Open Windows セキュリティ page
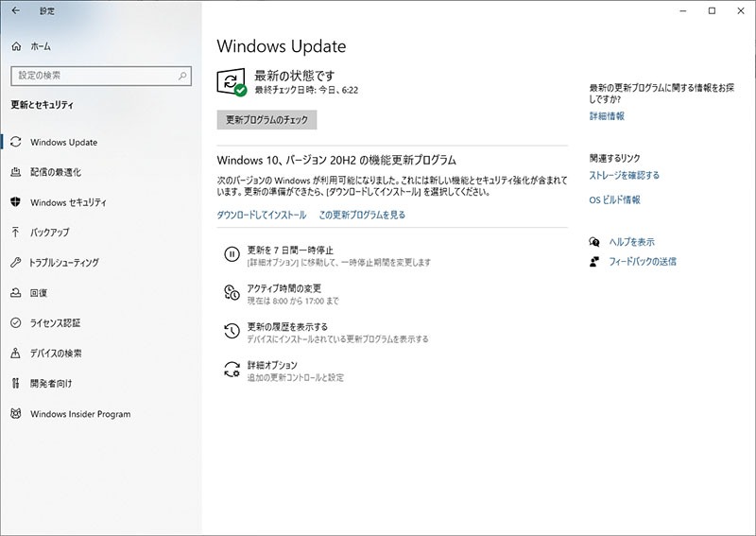This screenshot has height=536, width=756. pyautogui.click(x=101, y=202)
